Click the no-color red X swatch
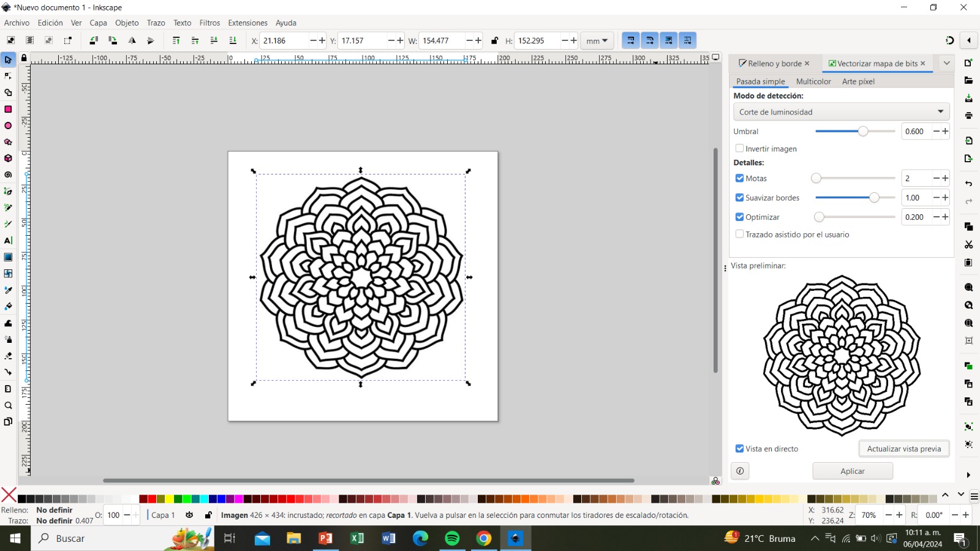980x551 pixels. coord(9,495)
